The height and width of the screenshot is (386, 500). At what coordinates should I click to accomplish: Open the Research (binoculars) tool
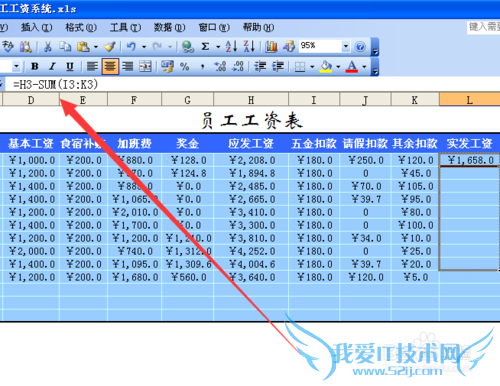[25, 47]
